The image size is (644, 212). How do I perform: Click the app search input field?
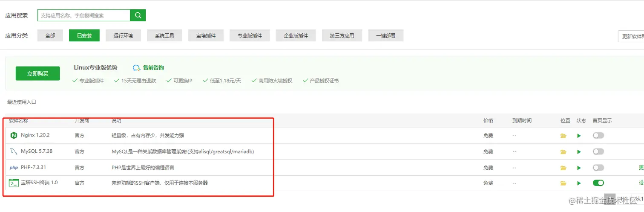point(84,15)
